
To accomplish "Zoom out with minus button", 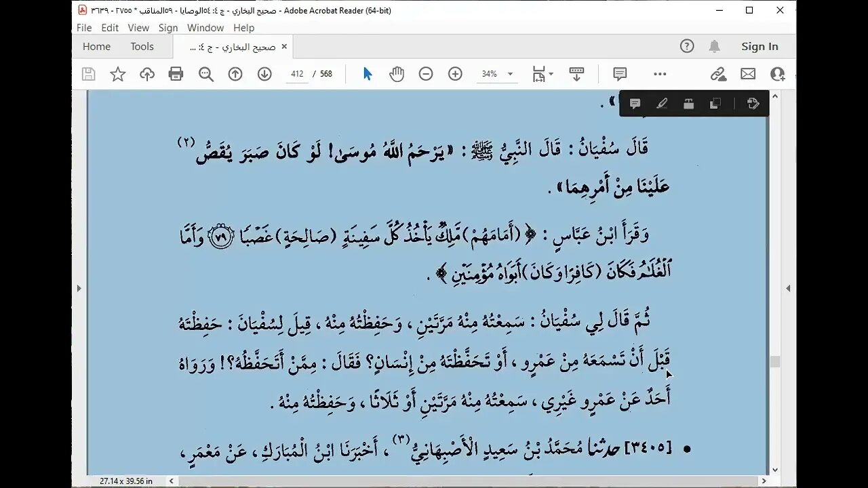I will pos(426,74).
